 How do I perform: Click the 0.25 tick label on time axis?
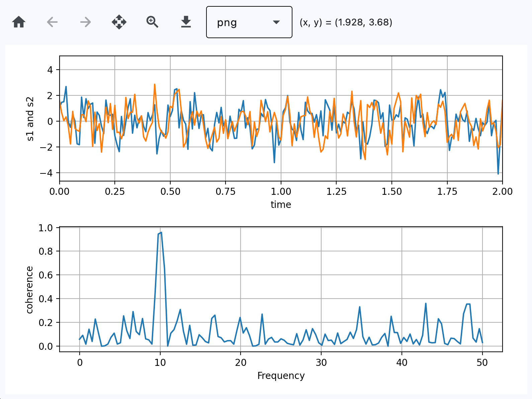click(115, 191)
